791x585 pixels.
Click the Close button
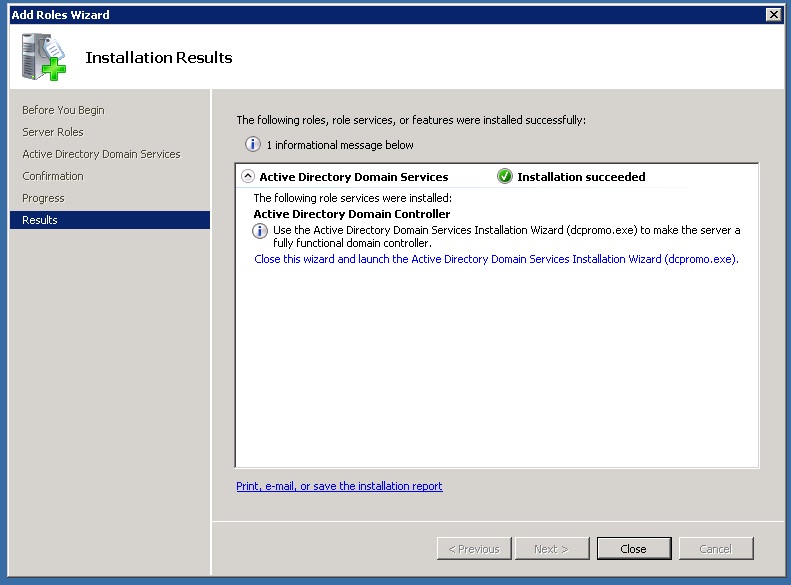[634, 548]
